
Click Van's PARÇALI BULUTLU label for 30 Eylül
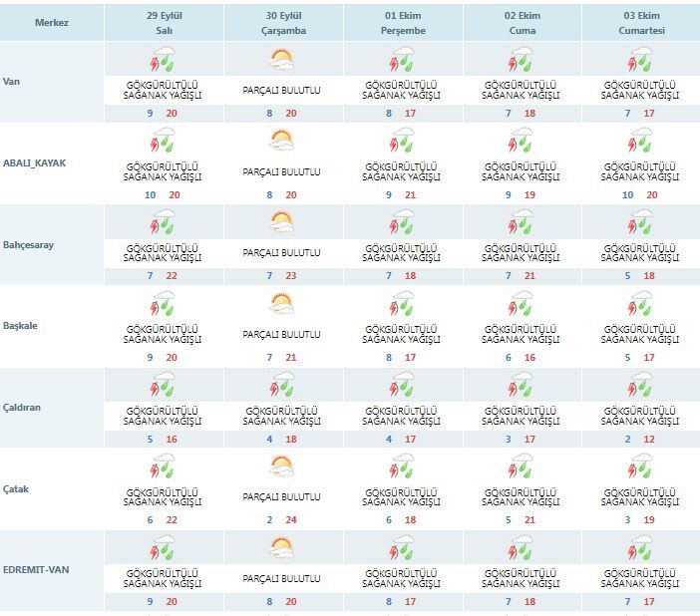282,90
